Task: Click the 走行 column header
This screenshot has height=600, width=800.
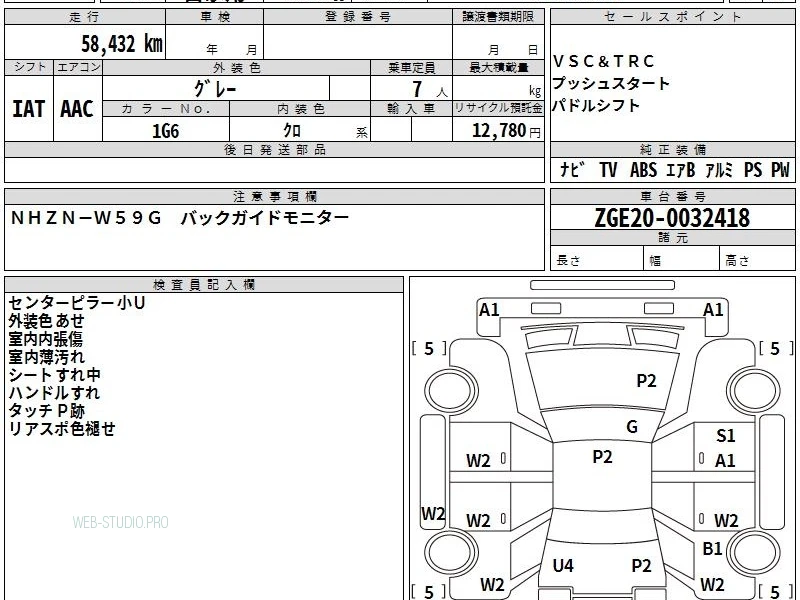Action: 84,17
